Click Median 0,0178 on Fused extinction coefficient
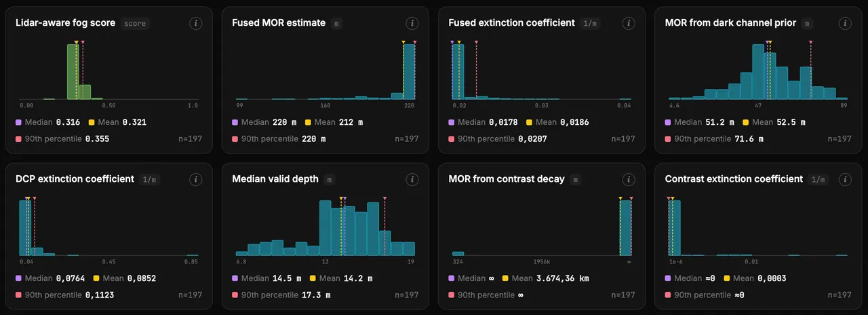Screen dimensions: 868x315 503,122
